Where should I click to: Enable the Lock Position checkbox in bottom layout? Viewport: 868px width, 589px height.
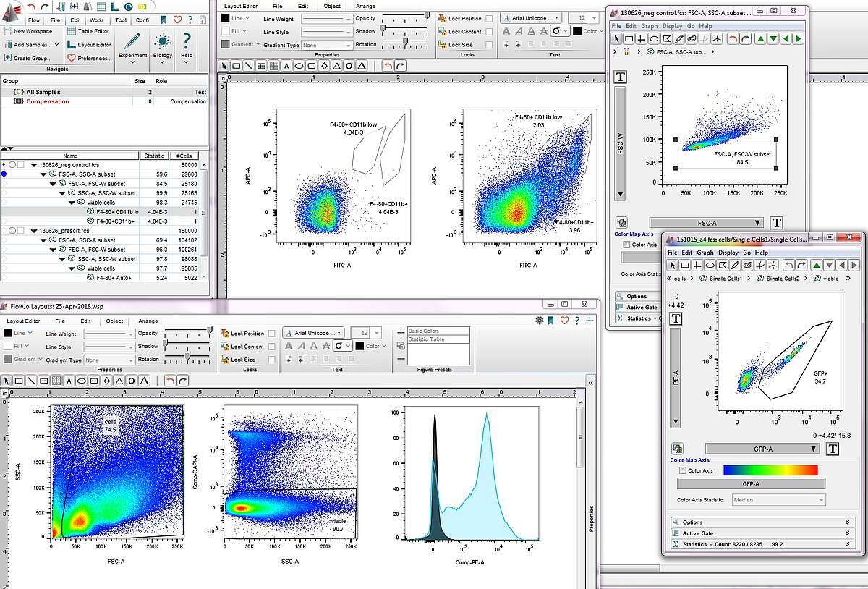coord(272,334)
